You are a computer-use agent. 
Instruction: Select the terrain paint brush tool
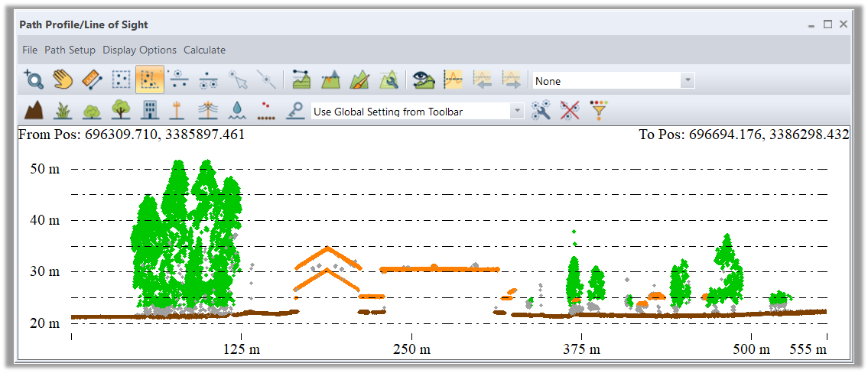point(360,79)
